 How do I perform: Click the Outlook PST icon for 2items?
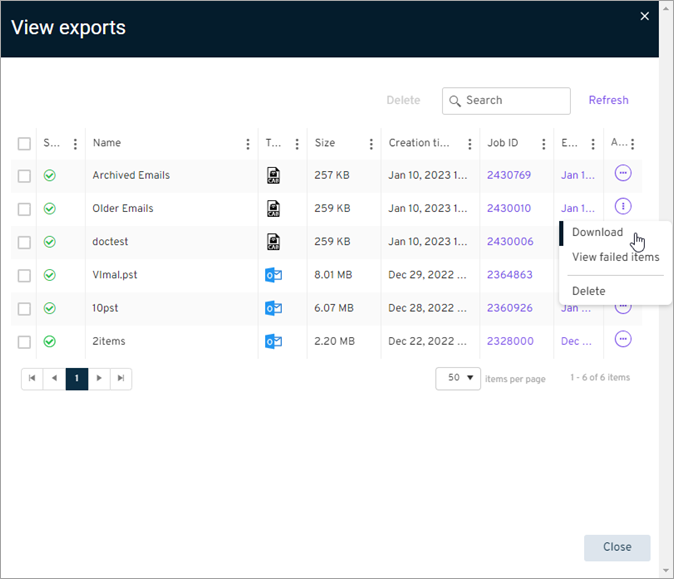point(273,341)
